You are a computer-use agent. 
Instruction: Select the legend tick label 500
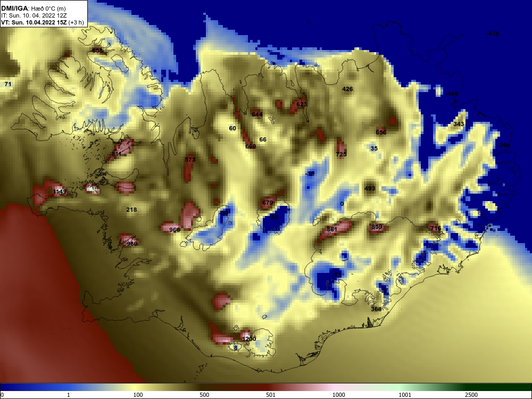click(204, 395)
